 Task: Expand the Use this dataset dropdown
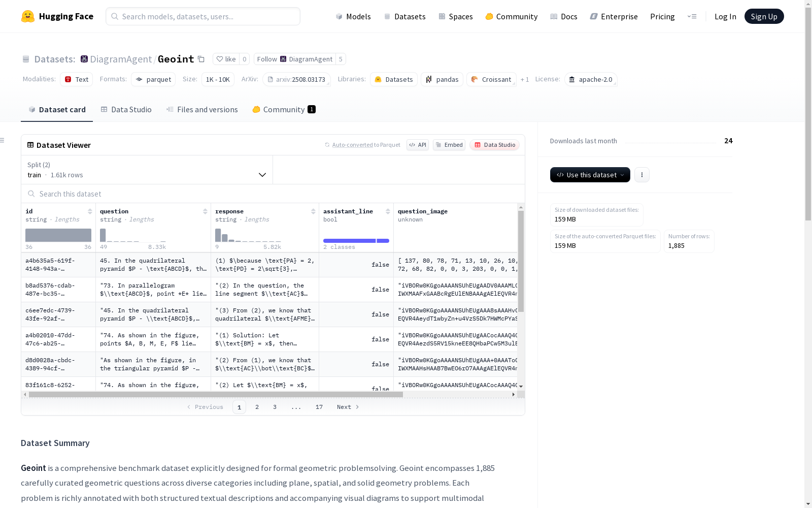click(590, 175)
